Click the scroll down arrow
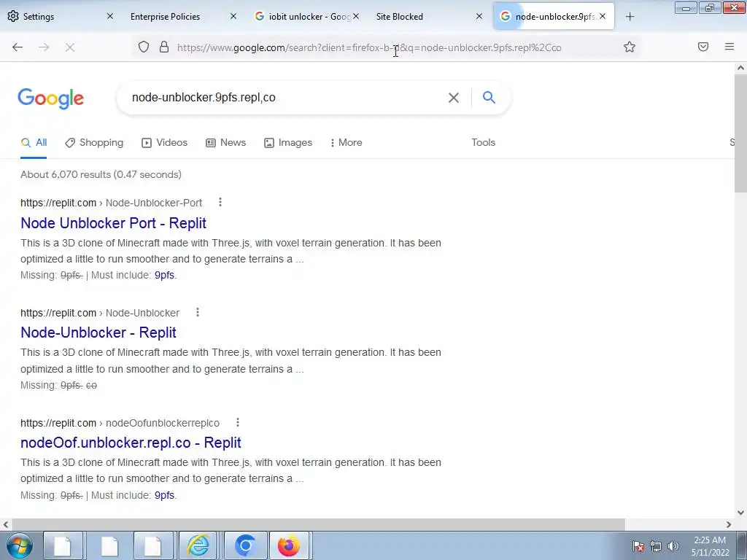Image resolution: width=747 pixels, height=560 pixels. (x=740, y=513)
